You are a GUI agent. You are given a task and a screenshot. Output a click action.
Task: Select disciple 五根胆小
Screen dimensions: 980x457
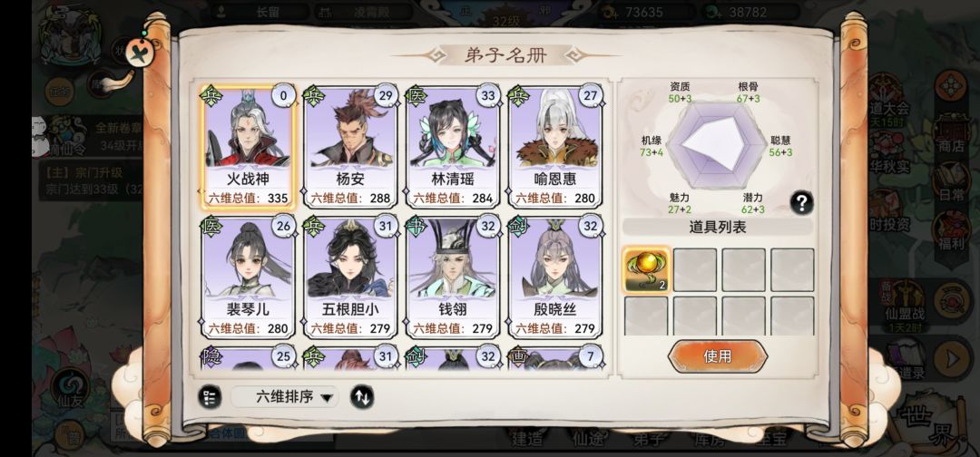pos(350,277)
